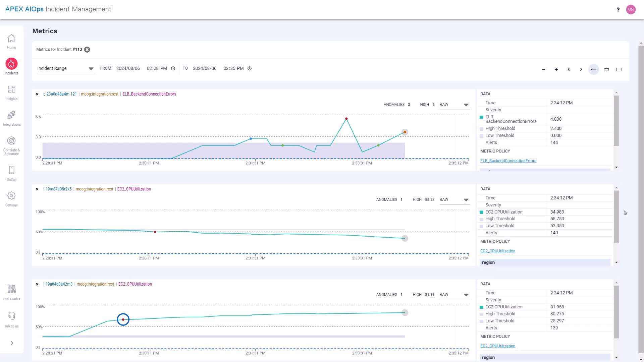This screenshot has width=644, height=362.
Task: Open RAW dropdown on i-19m87a05r2k5 chart
Action: click(x=454, y=200)
